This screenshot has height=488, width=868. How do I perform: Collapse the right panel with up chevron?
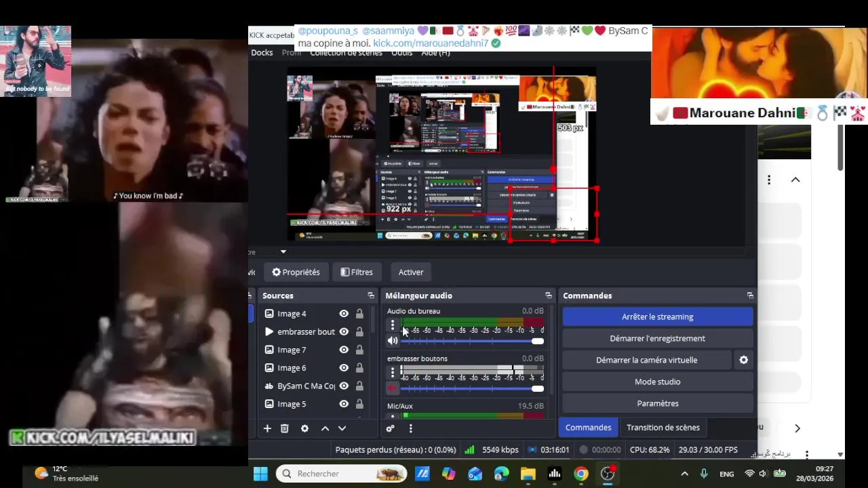[x=795, y=180]
